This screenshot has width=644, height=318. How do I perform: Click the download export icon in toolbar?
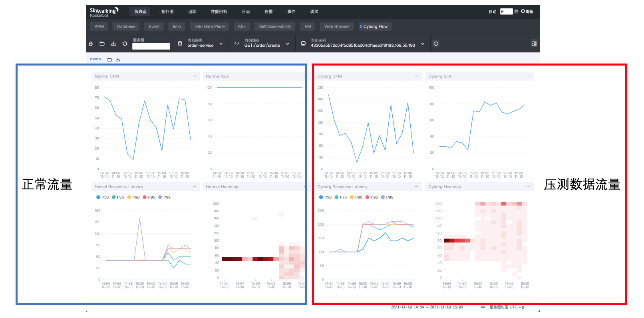113,44
